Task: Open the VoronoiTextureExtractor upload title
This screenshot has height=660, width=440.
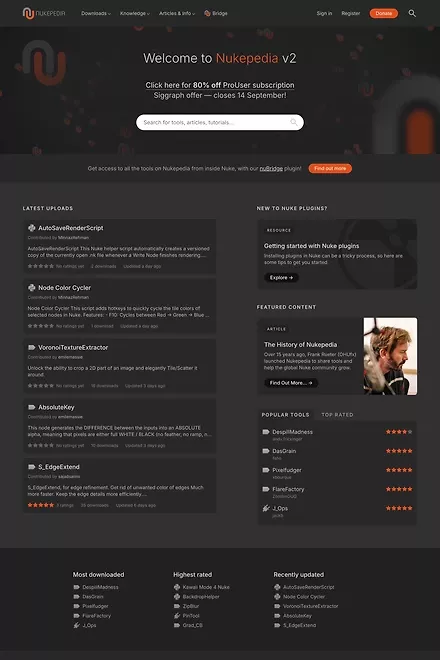Action: (73, 348)
